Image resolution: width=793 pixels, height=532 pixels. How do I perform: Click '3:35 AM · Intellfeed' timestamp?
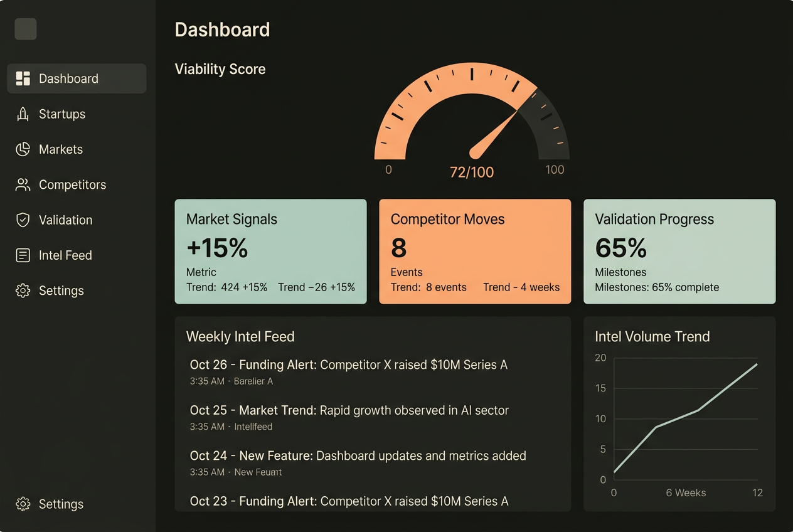pyautogui.click(x=231, y=427)
